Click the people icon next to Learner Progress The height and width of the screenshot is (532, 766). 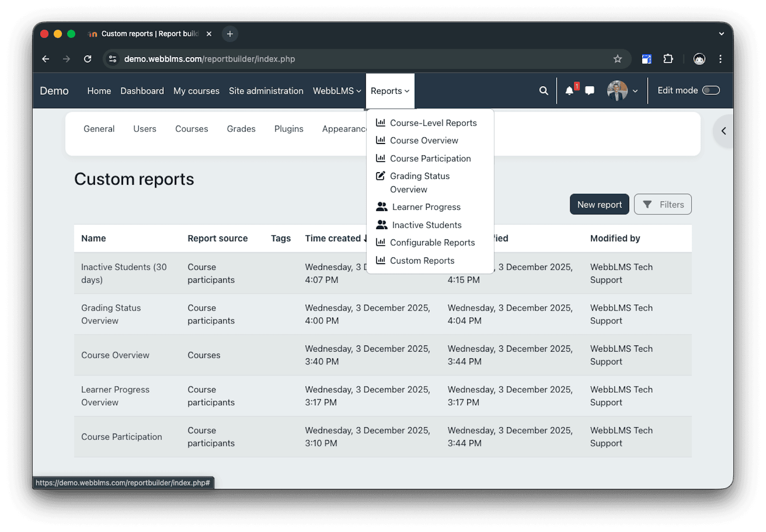381,206
